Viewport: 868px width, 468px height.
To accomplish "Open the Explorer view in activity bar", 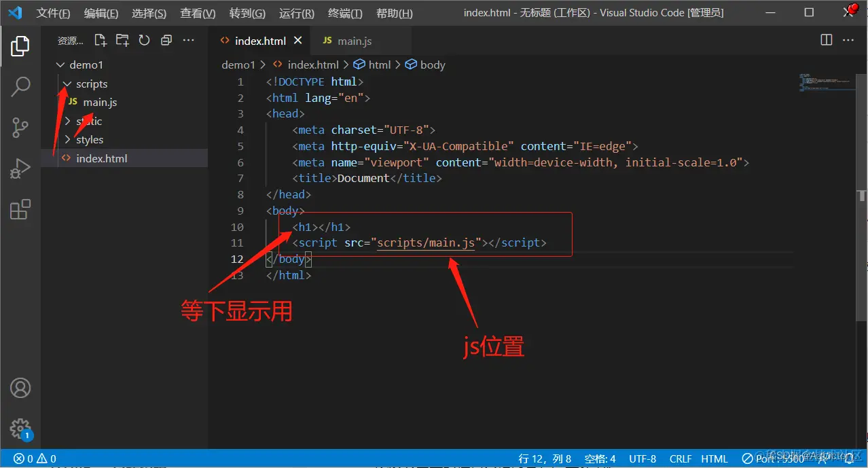I will pyautogui.click(x=20, y=46).
